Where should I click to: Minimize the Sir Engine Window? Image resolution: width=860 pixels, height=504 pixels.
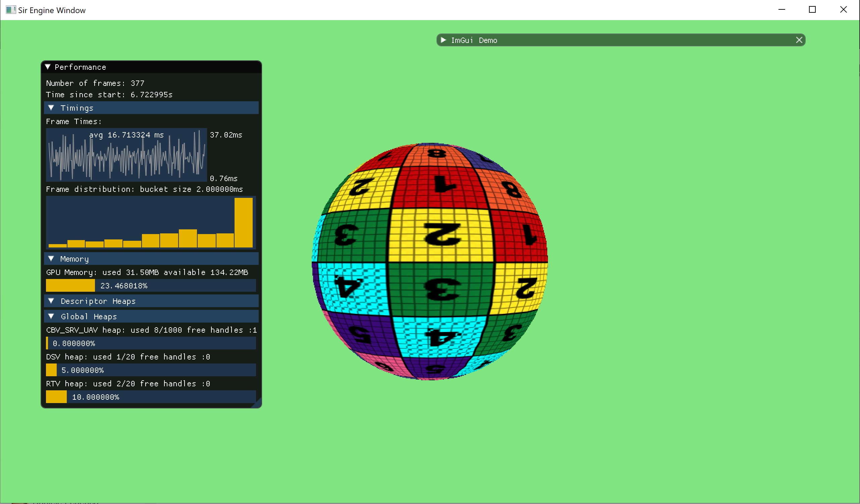pyautogui.click(x=781, y=10)
